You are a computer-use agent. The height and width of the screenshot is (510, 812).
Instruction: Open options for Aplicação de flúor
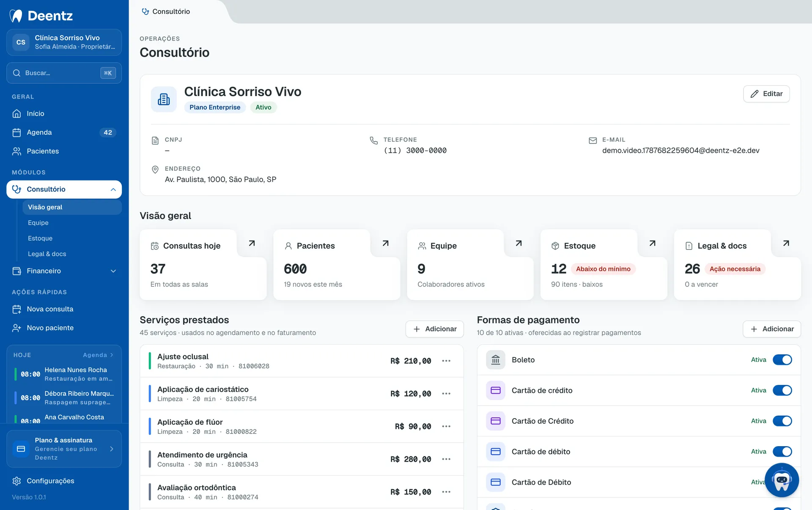pyautogui.click(x=446, y=426)
